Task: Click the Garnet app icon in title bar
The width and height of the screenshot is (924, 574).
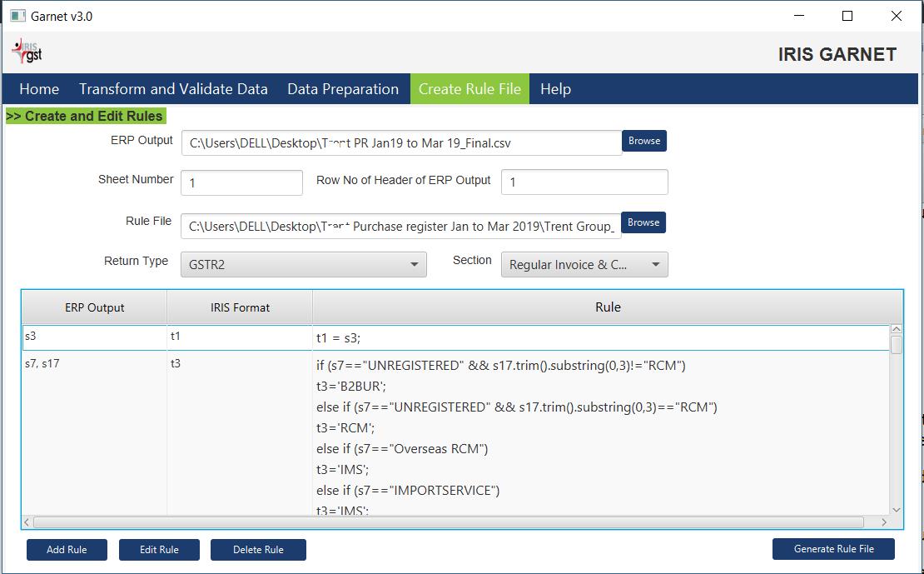Action: 17,16
